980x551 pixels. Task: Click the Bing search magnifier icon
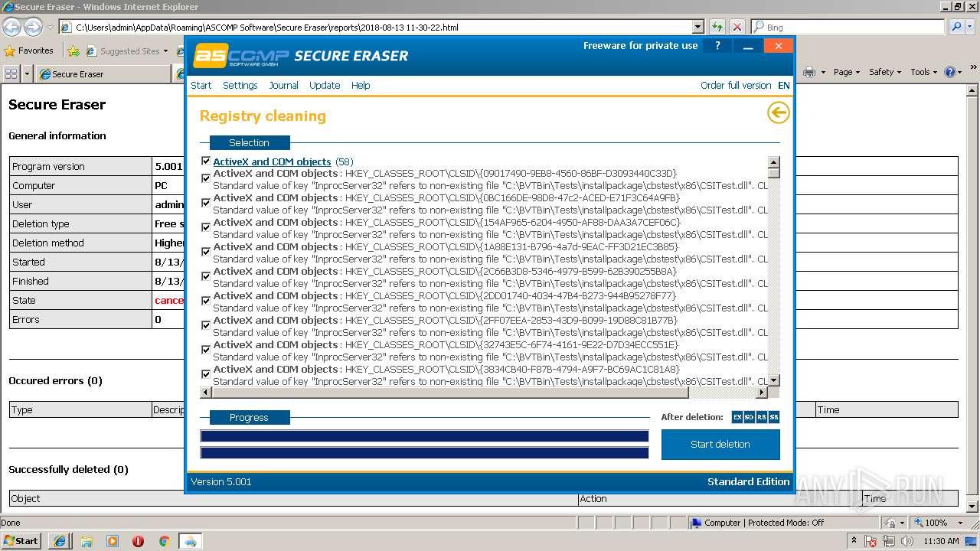coord(956,27)
